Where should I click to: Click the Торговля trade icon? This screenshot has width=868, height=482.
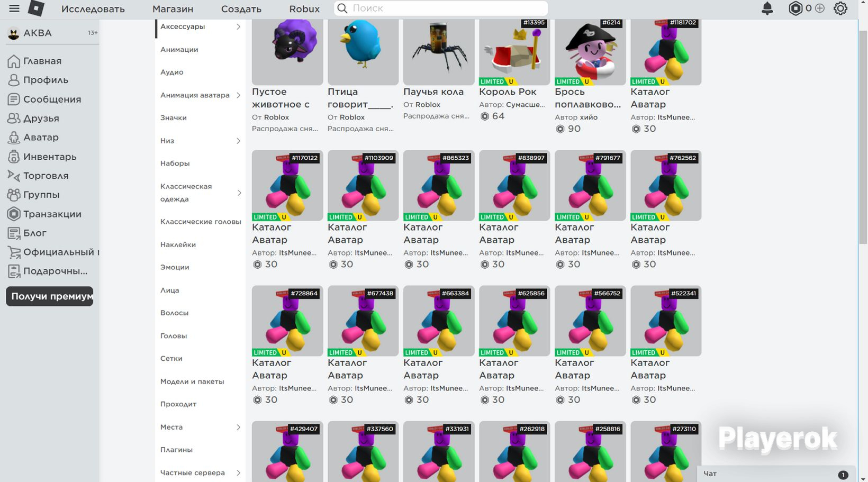click(x=14, y=176)
